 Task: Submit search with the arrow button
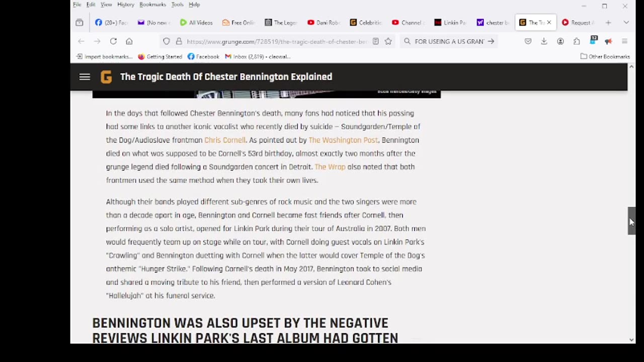pos(491,41)
